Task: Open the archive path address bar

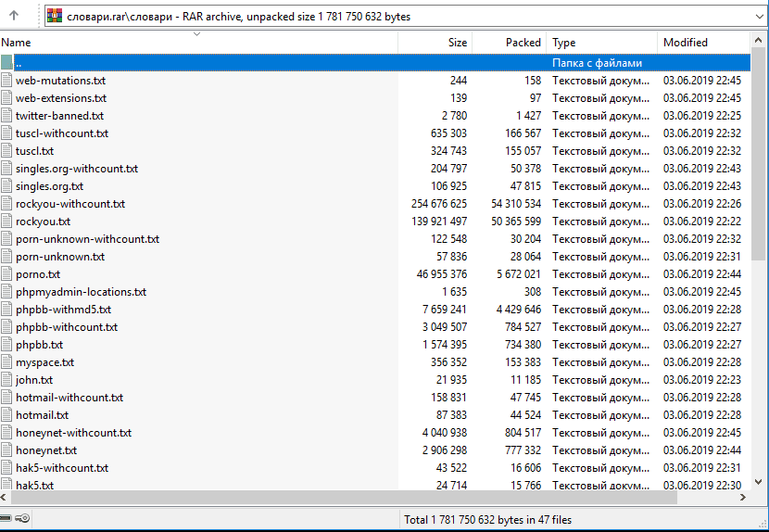Action: tap(398, 16)
